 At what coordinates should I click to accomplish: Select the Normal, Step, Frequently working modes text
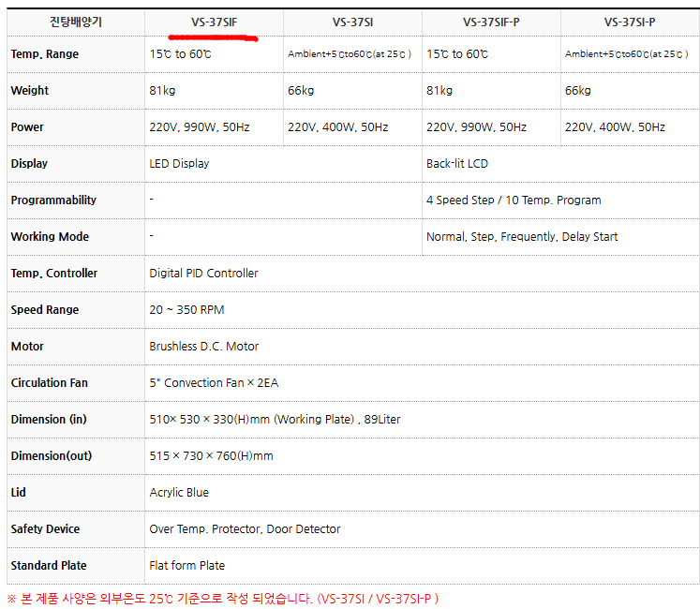click(x=522, y=237)
